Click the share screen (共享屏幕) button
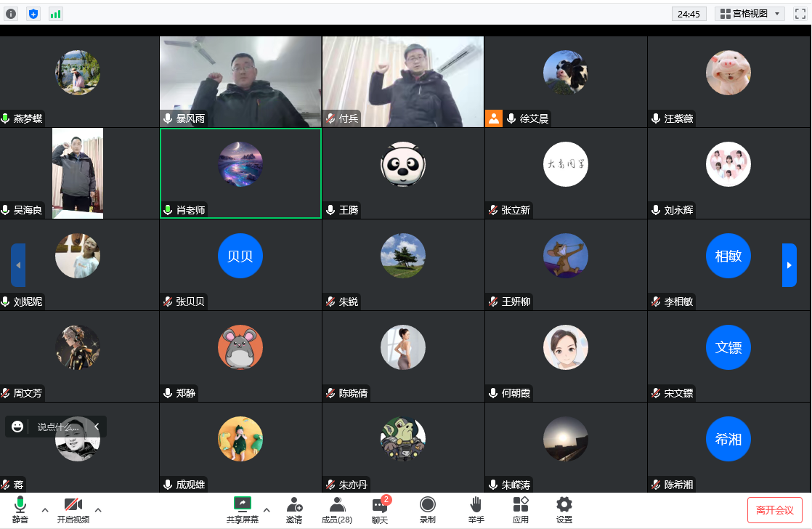Viewport: 812px width, 529px height. click(243, 509)
